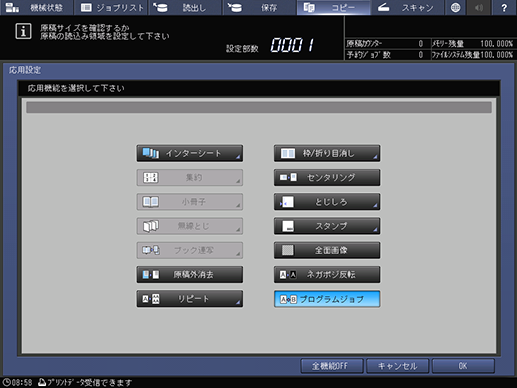
Task: Click the 枠/折り目消し icon
Action: pyautogui.click(x=288, y=153)
